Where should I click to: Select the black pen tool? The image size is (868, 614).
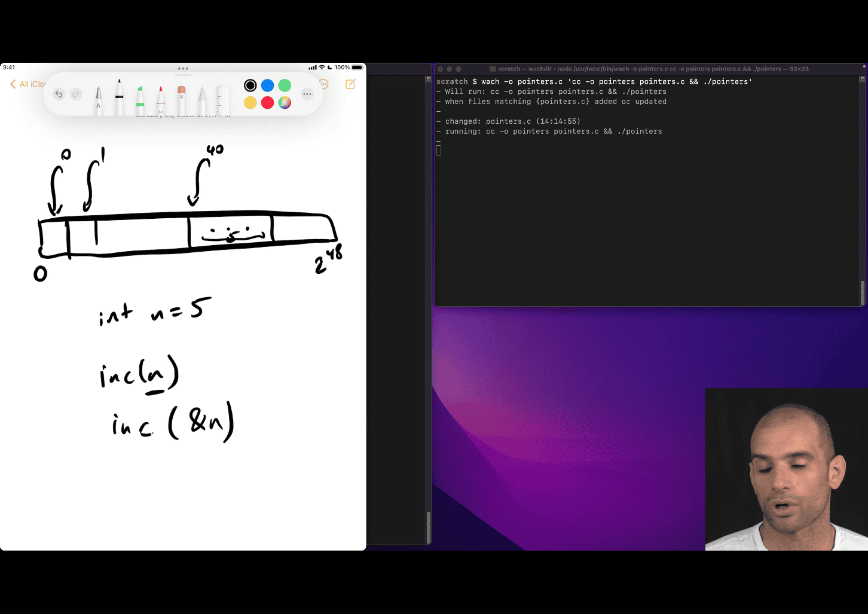coord(120,97)
